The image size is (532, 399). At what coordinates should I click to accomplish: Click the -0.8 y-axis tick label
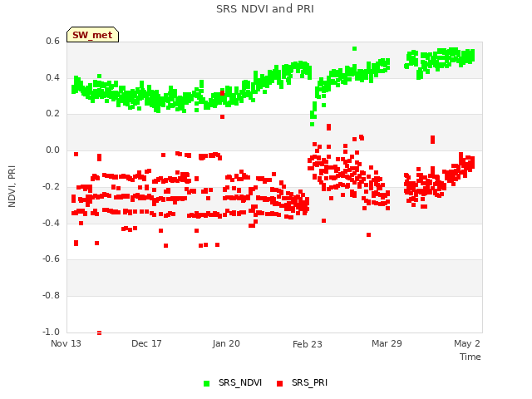pos(51,296)
